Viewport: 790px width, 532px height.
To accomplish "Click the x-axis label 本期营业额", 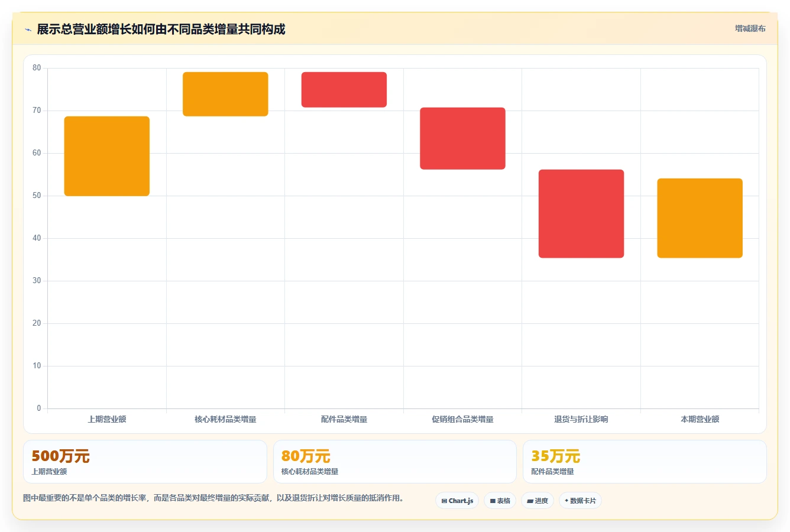I will click(x=700, y=419).
